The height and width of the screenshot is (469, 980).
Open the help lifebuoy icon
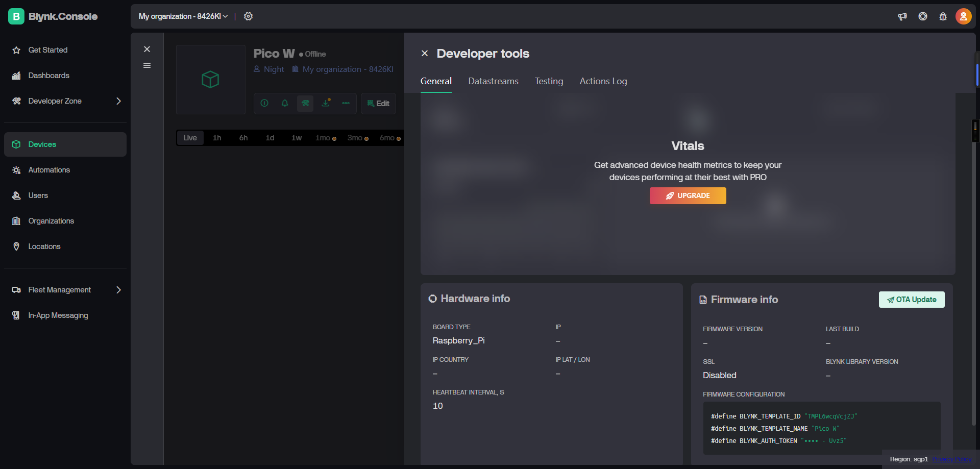[923, 16]
